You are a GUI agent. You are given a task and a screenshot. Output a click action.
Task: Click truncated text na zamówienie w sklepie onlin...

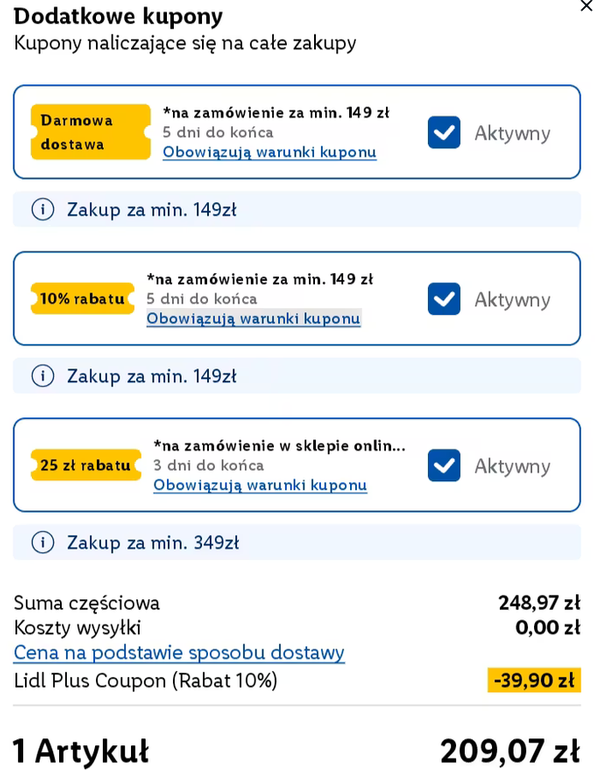279,445
